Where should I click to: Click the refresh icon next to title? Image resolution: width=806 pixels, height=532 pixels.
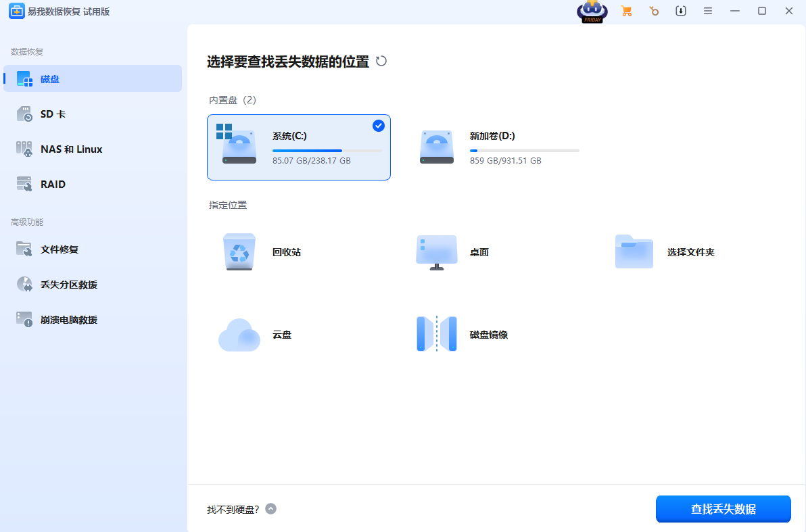coord(381,61)
